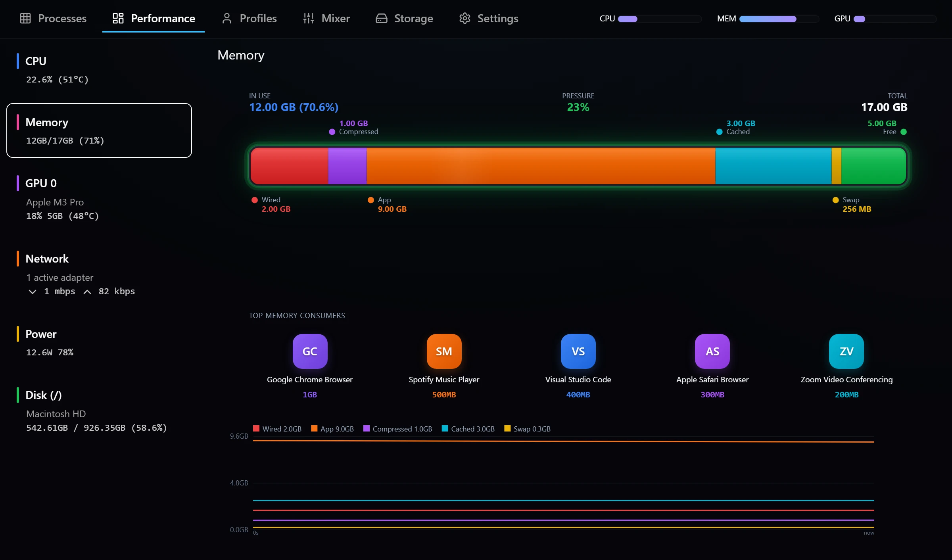The image size is (952, 560).
Task: Select the Power sidebar item
Action: [x=99, y=342]
